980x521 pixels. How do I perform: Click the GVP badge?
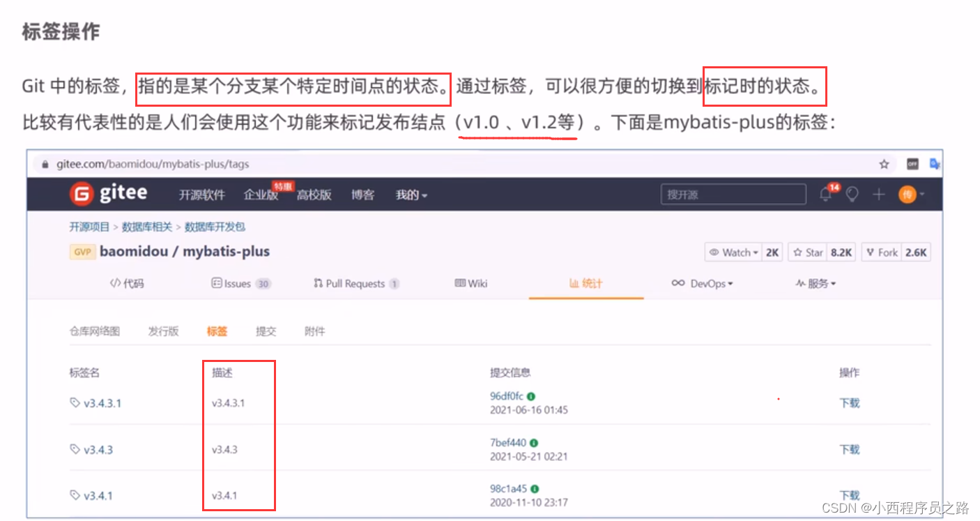(82, 252)
